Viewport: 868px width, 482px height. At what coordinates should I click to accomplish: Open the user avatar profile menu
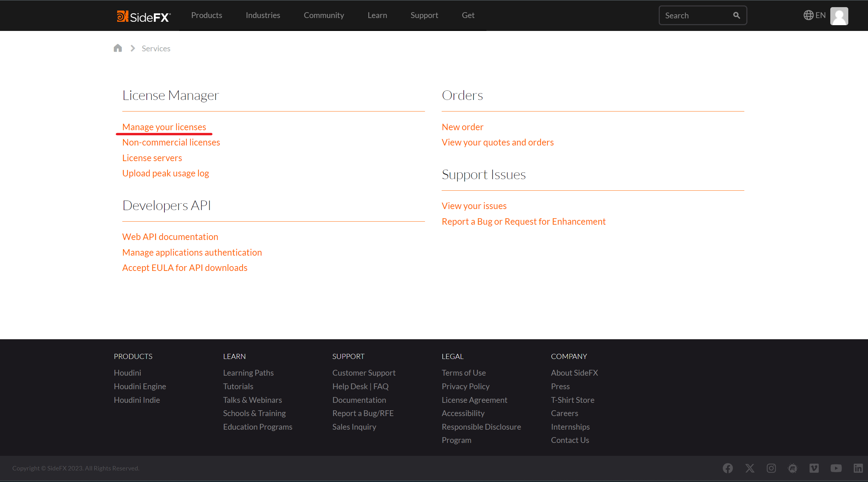point(839,16)
